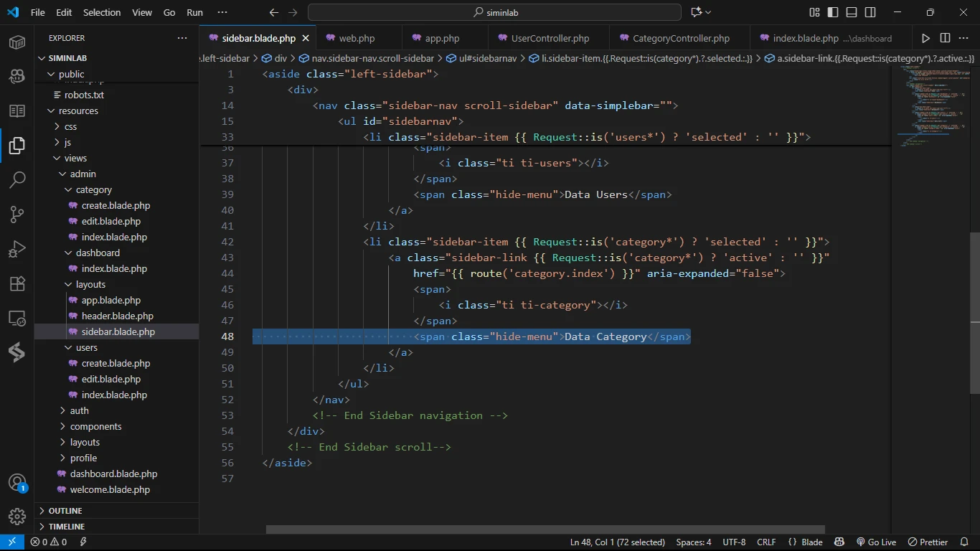Collapse the category folder under admin
This screenshot has height=551, width=980.
click(x=93, y=189)
